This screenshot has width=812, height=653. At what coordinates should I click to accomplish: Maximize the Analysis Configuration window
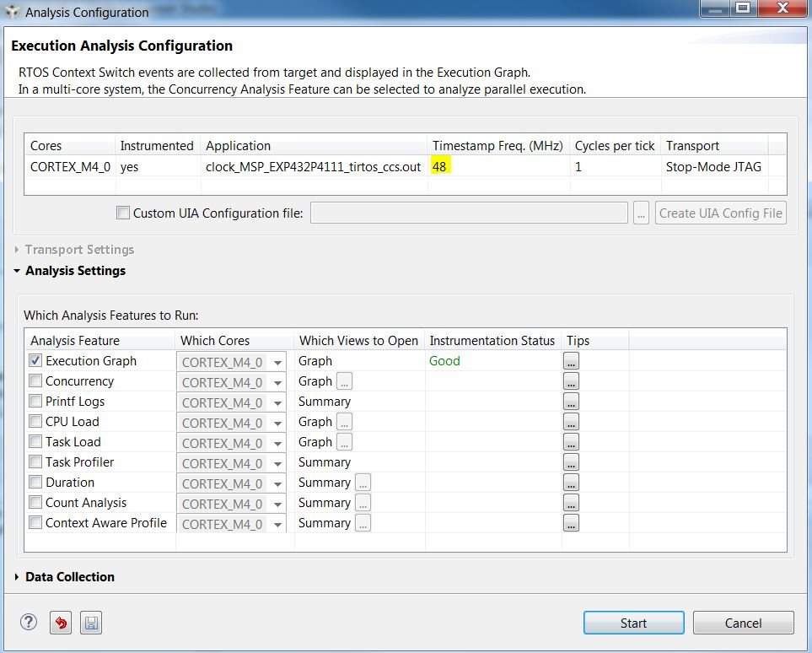pos(743,8)
